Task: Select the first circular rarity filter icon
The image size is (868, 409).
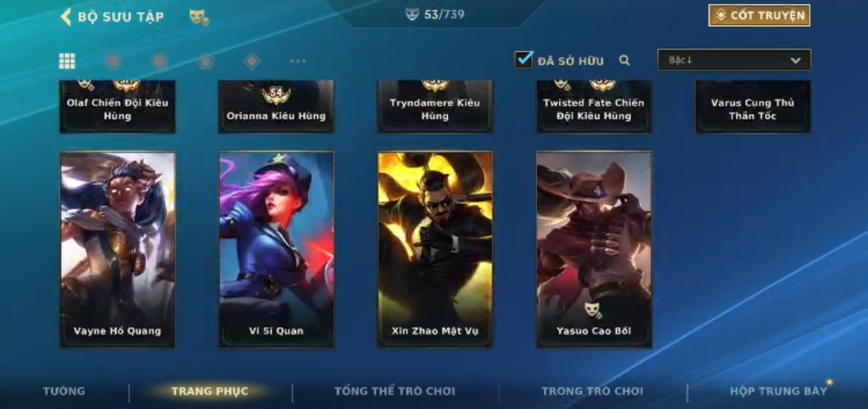Action: (113, 61)
